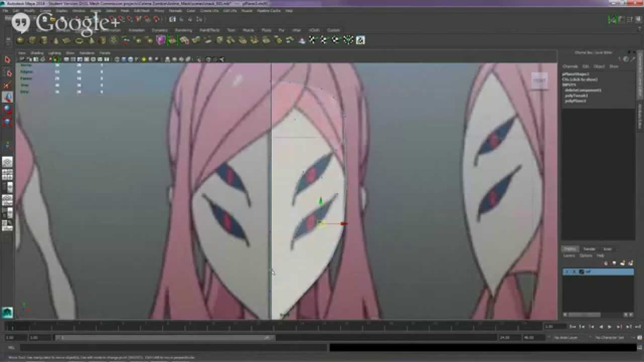Image resolution: width=644 pixels, height=362 pixels.
Task: Create a polygon torus from the shelf
Action: coord(79,40)
